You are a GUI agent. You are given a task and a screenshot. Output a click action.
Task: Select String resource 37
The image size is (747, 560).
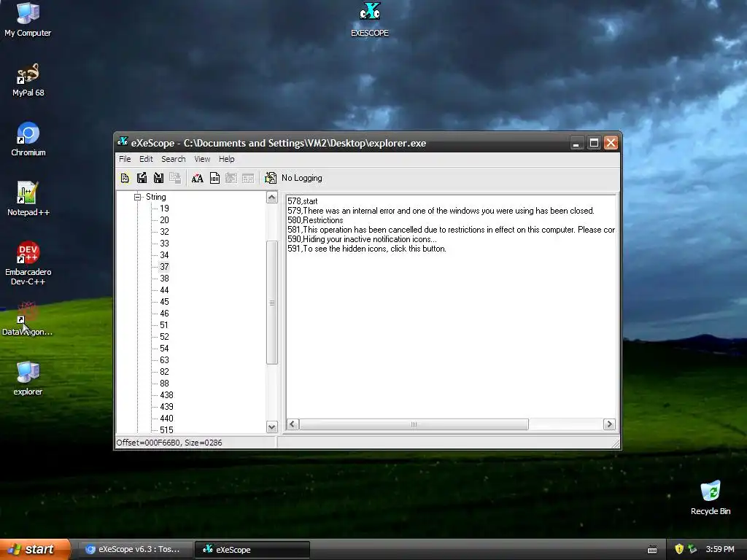coord(164,267)
